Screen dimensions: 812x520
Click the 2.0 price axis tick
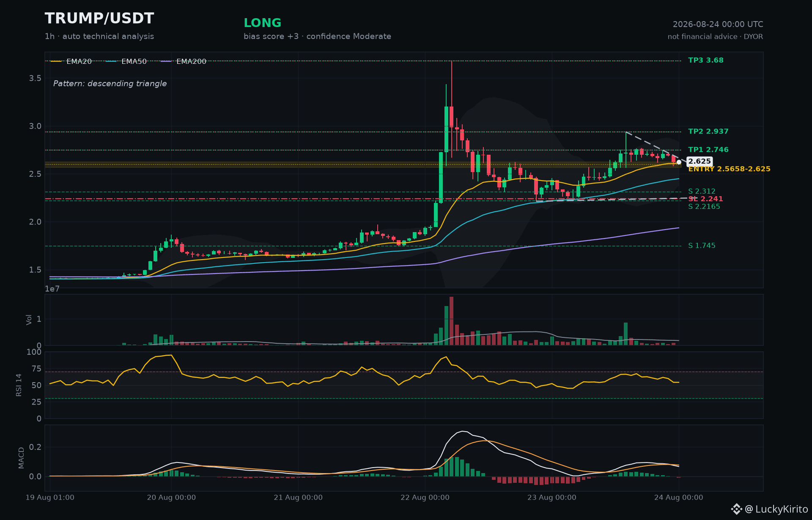35,222
